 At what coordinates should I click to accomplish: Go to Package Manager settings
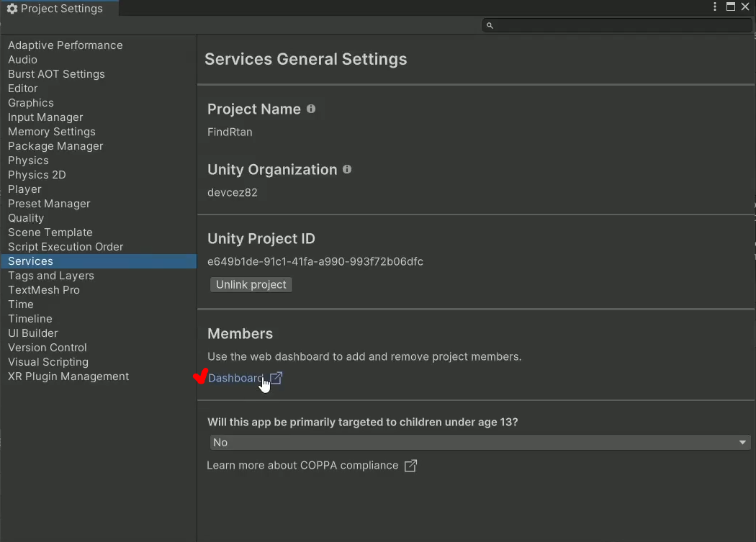coord(55,146)
